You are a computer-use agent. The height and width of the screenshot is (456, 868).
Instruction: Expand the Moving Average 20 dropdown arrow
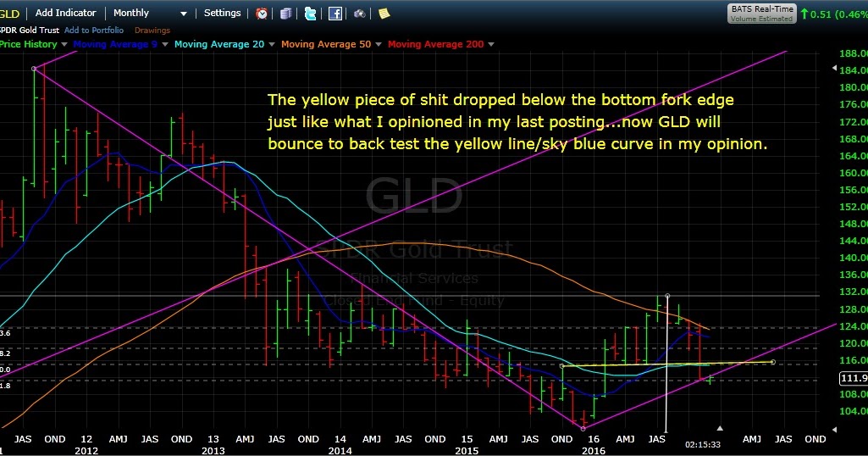[272, 44]
